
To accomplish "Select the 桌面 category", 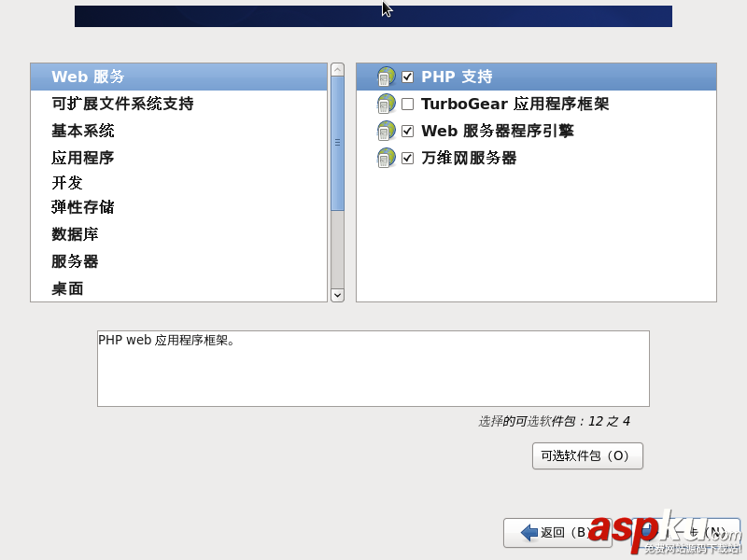I will click(70, 288).
